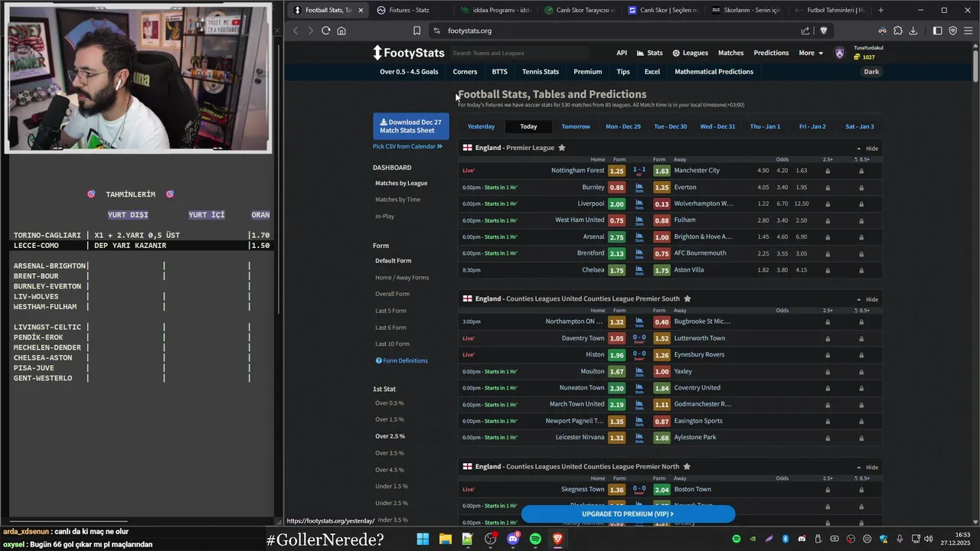Open the browser extensions puzzle icon
Viewport: 980px width, 551px height.
898,31
